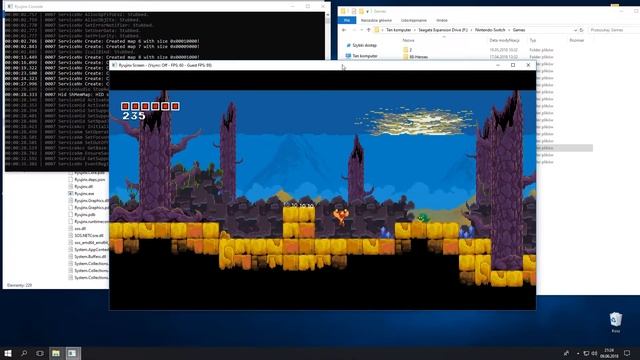Go back in Explorer Games window

point(344,30)
